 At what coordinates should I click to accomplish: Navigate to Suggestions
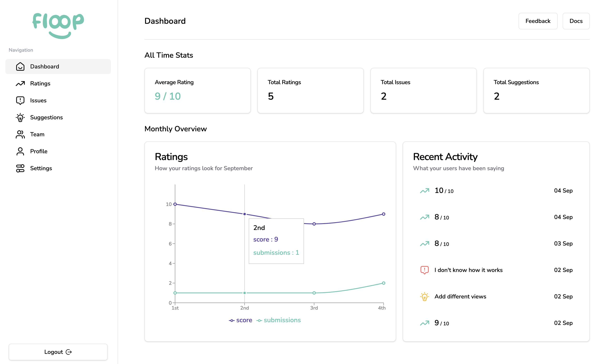click(x=58, y=117)
